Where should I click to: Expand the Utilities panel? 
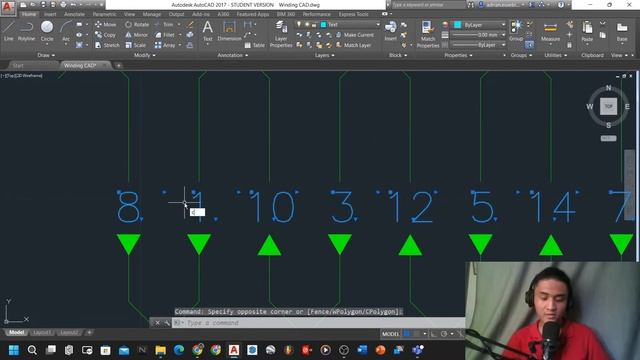556,55
